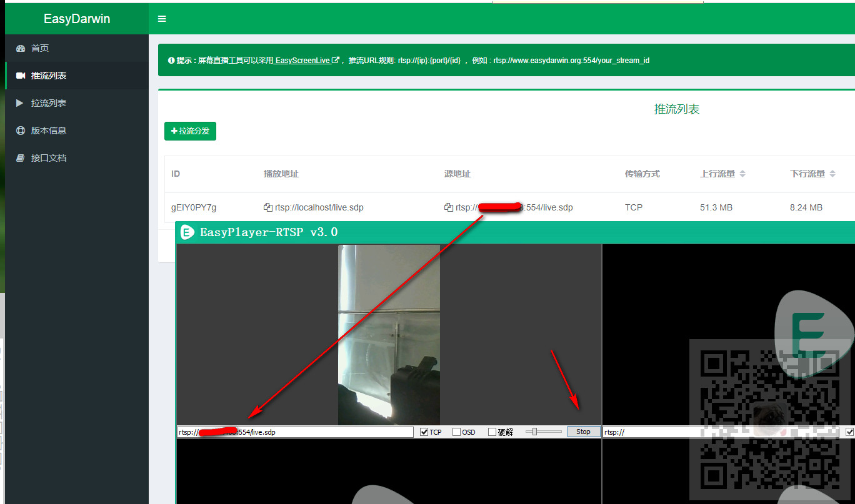Open 版本信息 in the sidebar
The image size is (855, 504).
77,131
